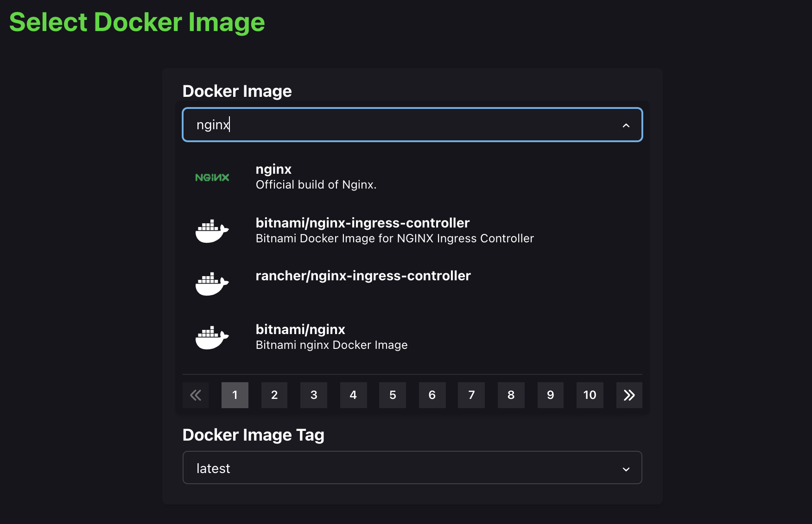812x524 pixels.
Task: Click the Docker whale icon beside rancher/nginx-ingress-controller
Action: pyautogui.click(x=212, y=284)
